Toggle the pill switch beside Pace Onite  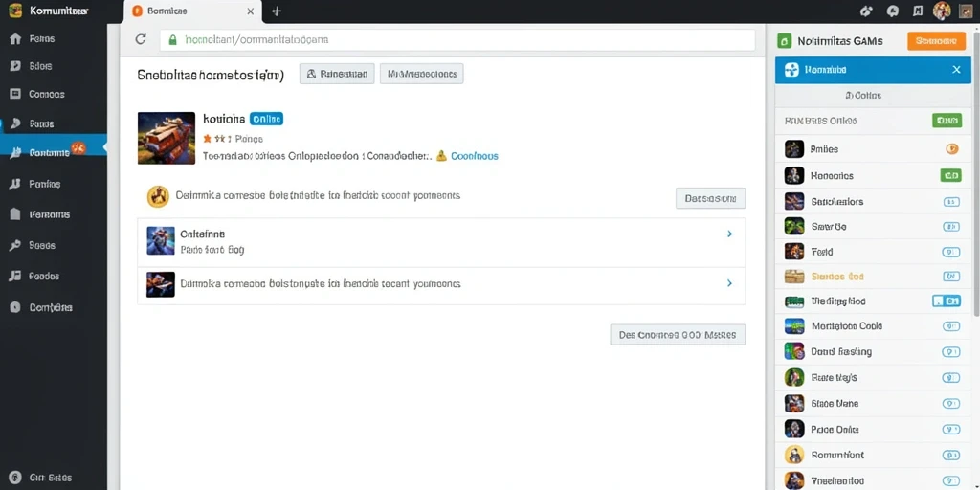(950, 430)
